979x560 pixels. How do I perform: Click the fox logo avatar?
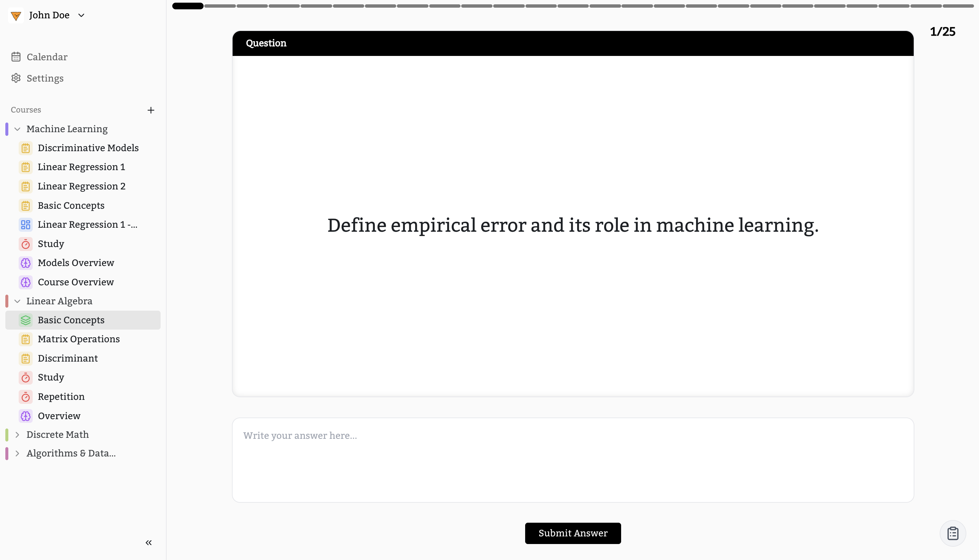pyautogui.click(x=16, y=15)
